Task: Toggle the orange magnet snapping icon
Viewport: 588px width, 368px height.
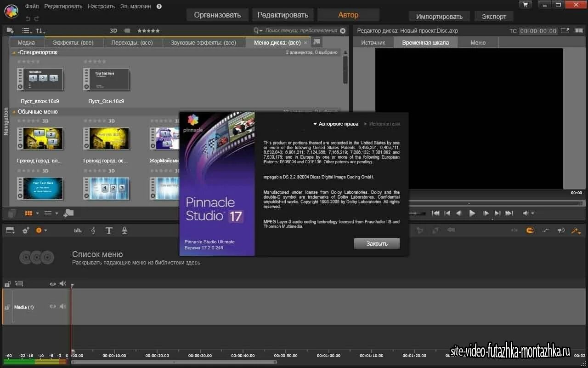Action: pyautogui.click(x=529, y=230)
